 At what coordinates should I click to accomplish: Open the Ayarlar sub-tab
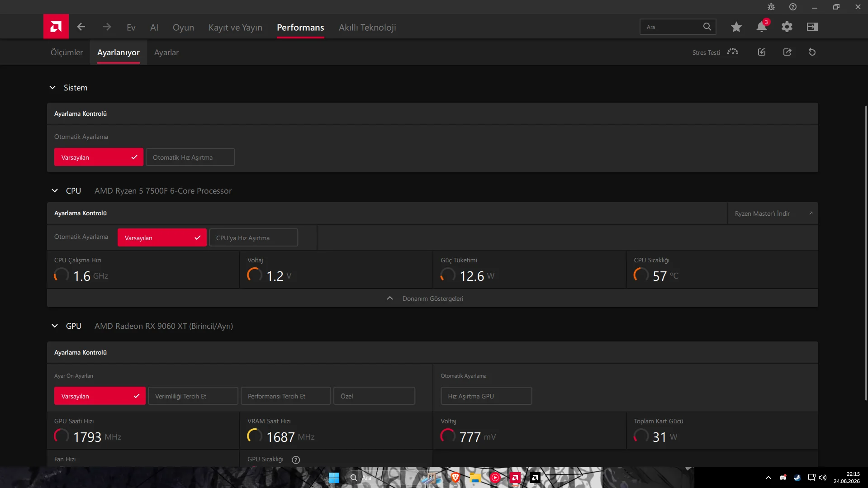166,52
